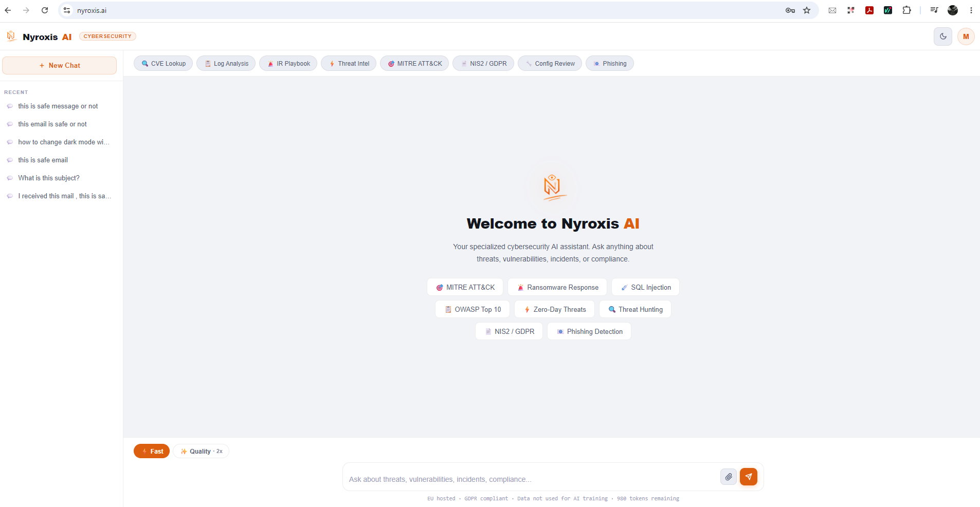Open Chrome profile avatar
Screen dimensions: 980x507
click(953, 10)
